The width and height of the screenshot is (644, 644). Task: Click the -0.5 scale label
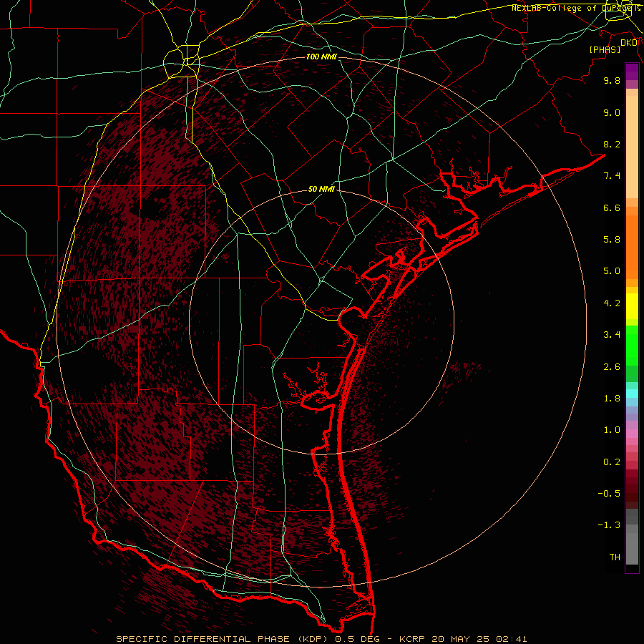[609, 494]
